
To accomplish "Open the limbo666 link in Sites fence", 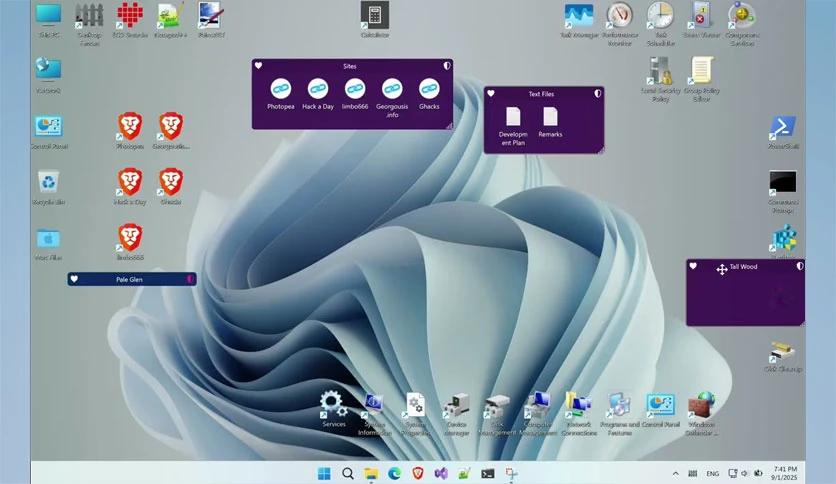I will point(355,94).
